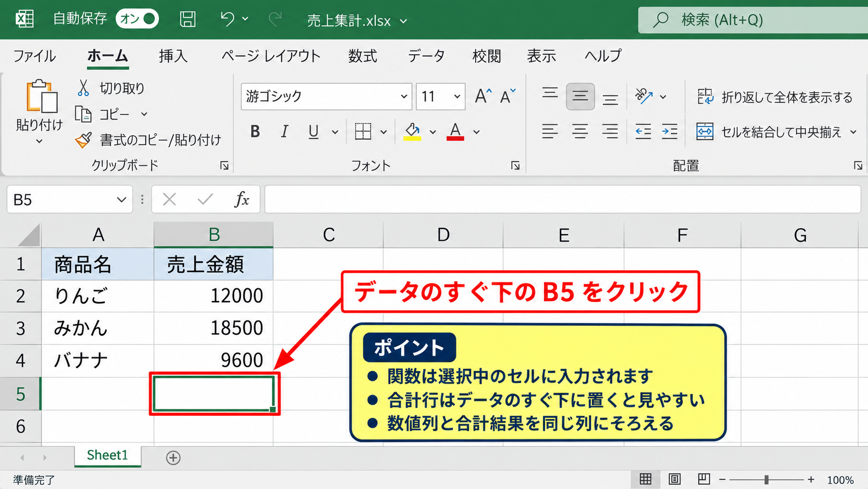Image resolution: width=868 pixels, height=489 pixels.
Task: Decrease font size with small A icon
Action: pyautogui.click(x=508, y=96)
